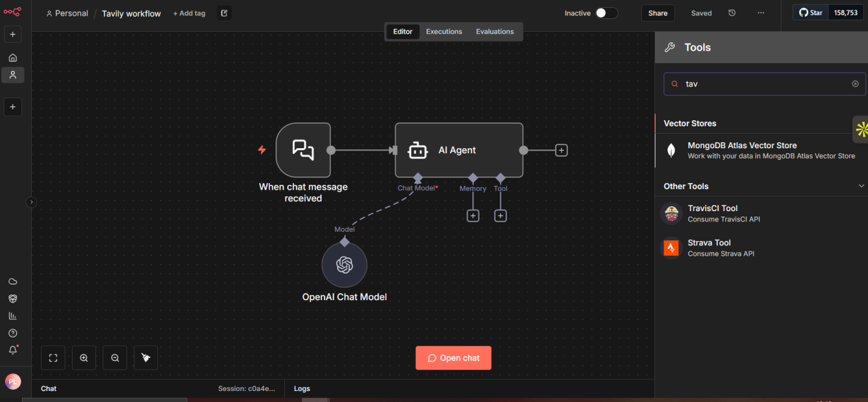The height and width of the screenshot is (402, 868).
Task: Select the Tidy up canvas broom icon
Action: 145,357
